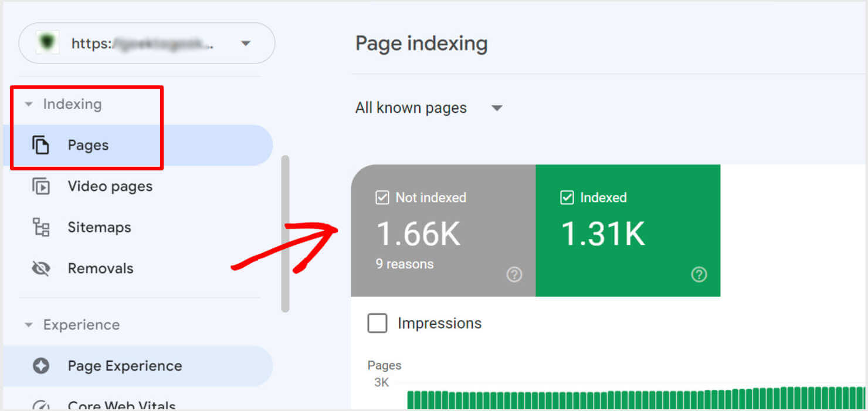Collapse the Experience section chevron

point(29,325)
